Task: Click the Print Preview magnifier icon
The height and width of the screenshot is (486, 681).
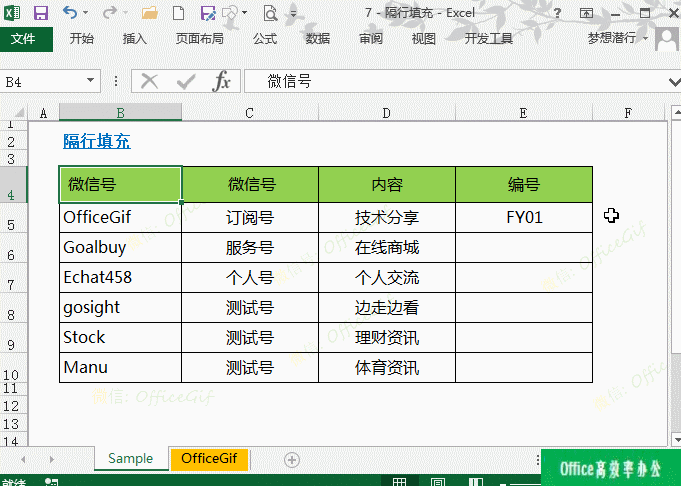Action: tap(269, 13)
